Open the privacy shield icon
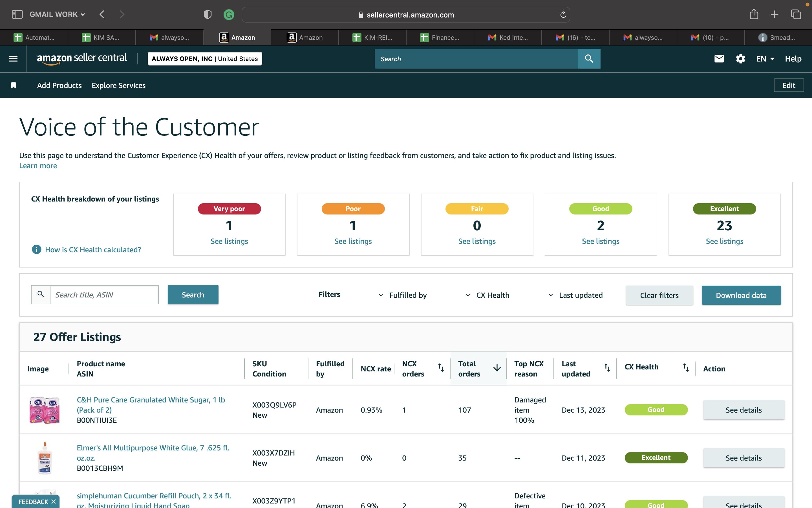 click(208, 14)
